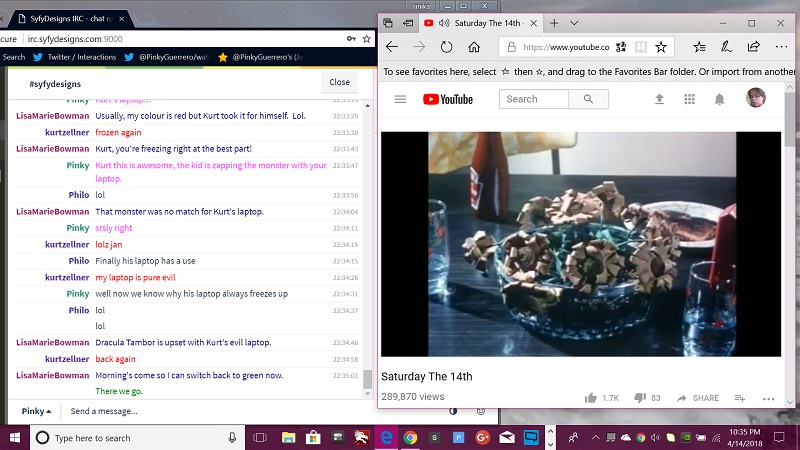
Task: Open the starred @PinkyGuerrero's bookmark
Action: [260, 57]
